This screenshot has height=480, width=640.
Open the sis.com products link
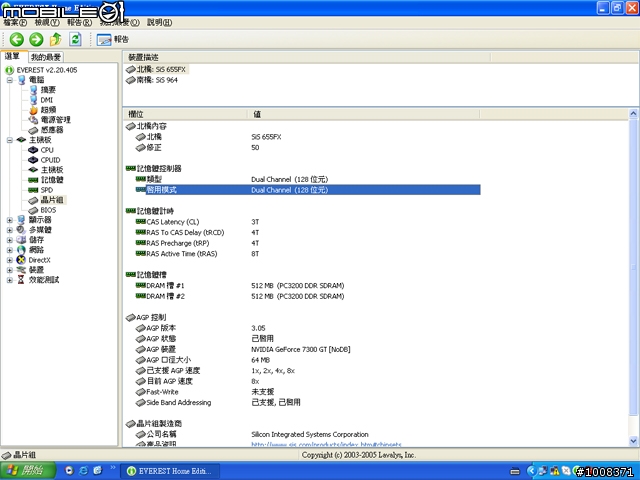tap(326, 444)
